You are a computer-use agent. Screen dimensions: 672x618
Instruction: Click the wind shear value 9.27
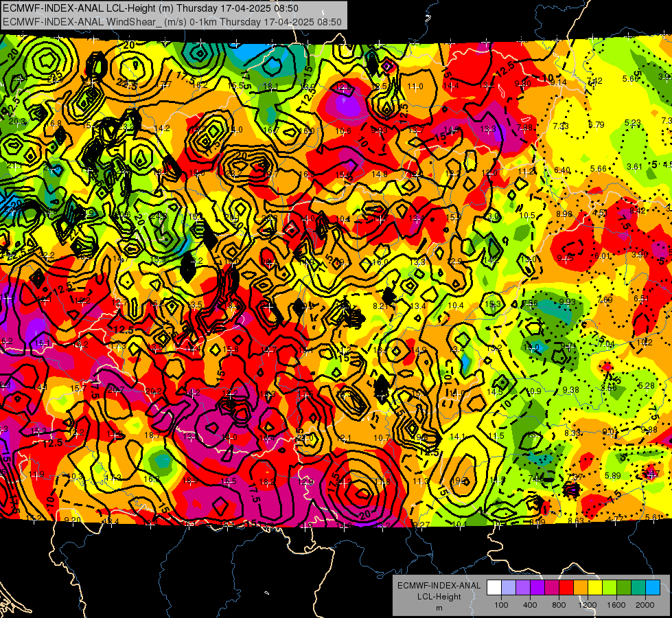(x=421, y=525)
